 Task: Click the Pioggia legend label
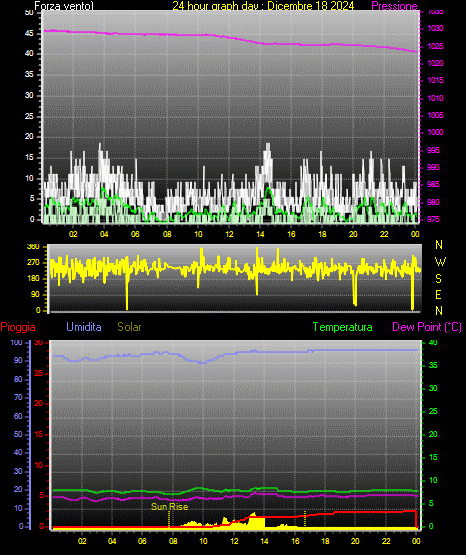18,327
